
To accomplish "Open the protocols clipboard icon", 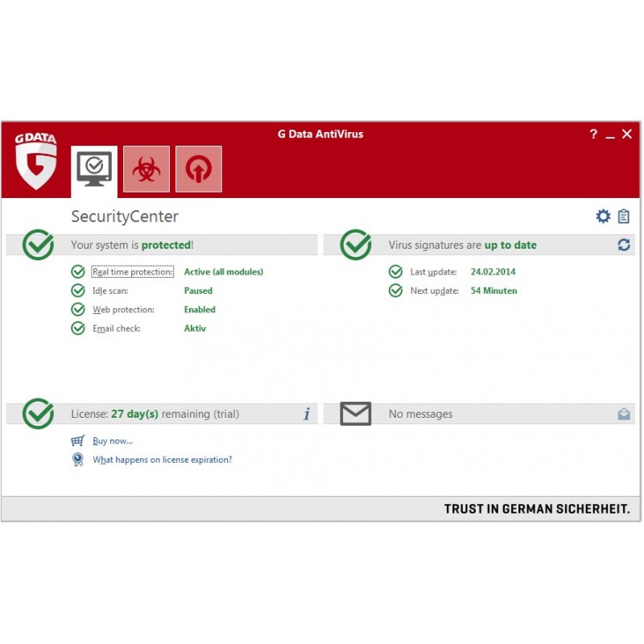I will point(624,217).
